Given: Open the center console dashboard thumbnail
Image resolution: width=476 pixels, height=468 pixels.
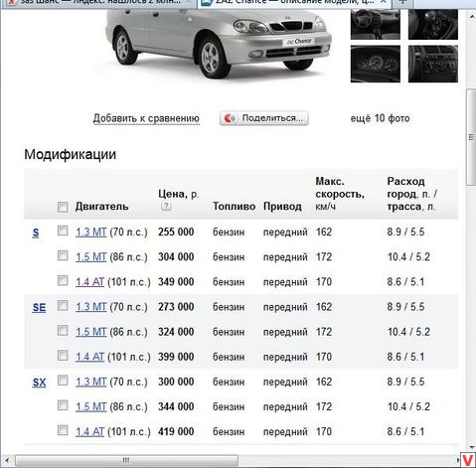Looking at the screenshot, I should 433,64.
